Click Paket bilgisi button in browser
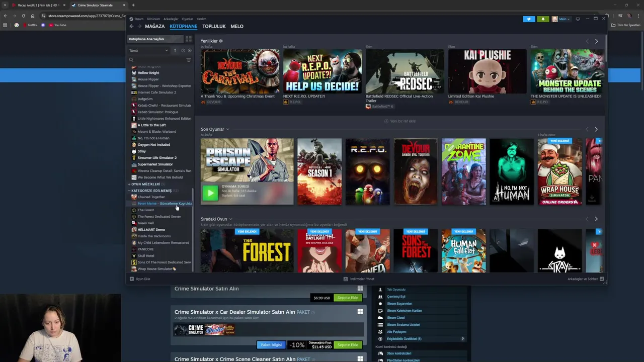This screenshot has width=644, height=362. 271,345
